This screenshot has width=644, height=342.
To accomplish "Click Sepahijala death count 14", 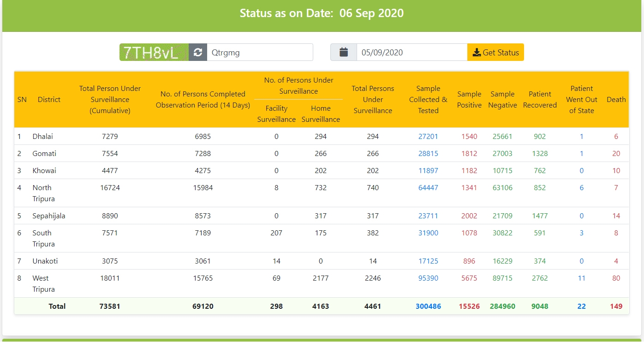I will pos(616,216).
